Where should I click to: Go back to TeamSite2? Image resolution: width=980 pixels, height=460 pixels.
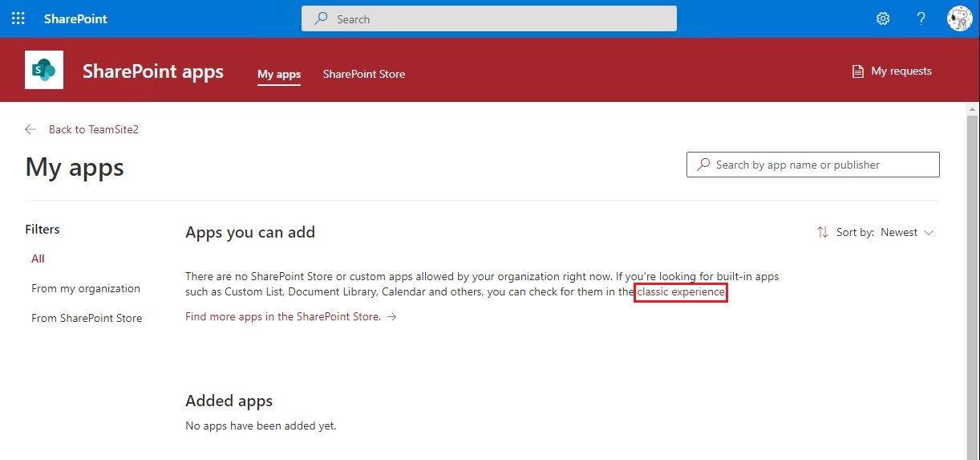pyautogui.click(x=82, y=129)
